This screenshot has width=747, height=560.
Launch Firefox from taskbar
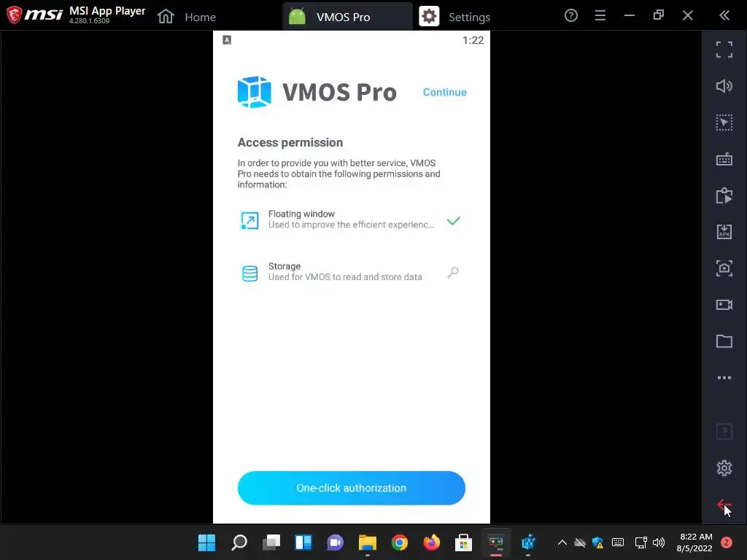pyautogui.click(x=432, y=542)
